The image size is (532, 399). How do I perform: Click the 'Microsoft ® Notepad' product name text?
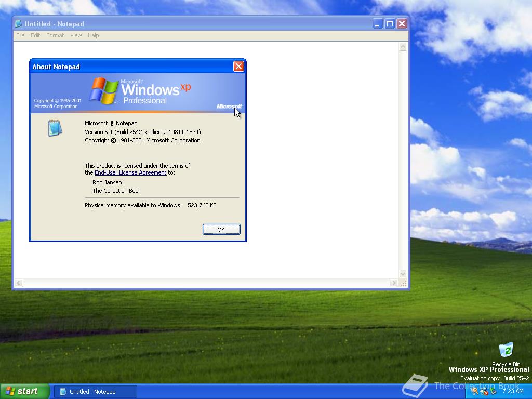tap(111, 123)
